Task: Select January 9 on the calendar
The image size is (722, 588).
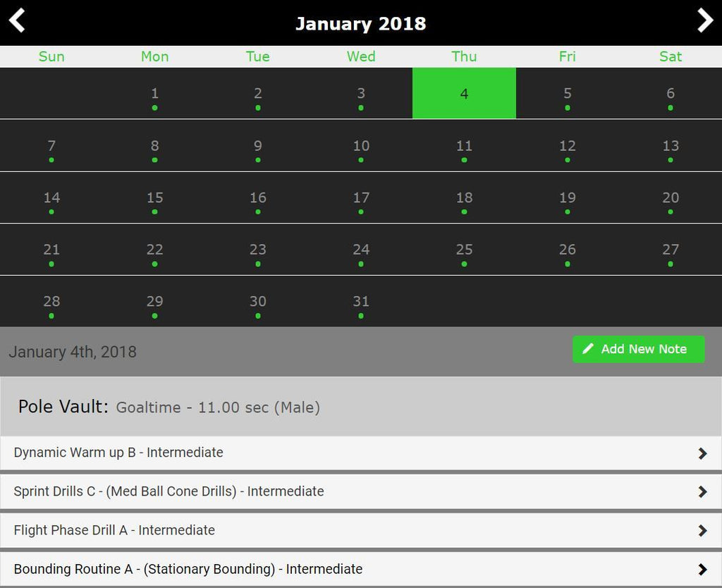Action: [258, 145]
